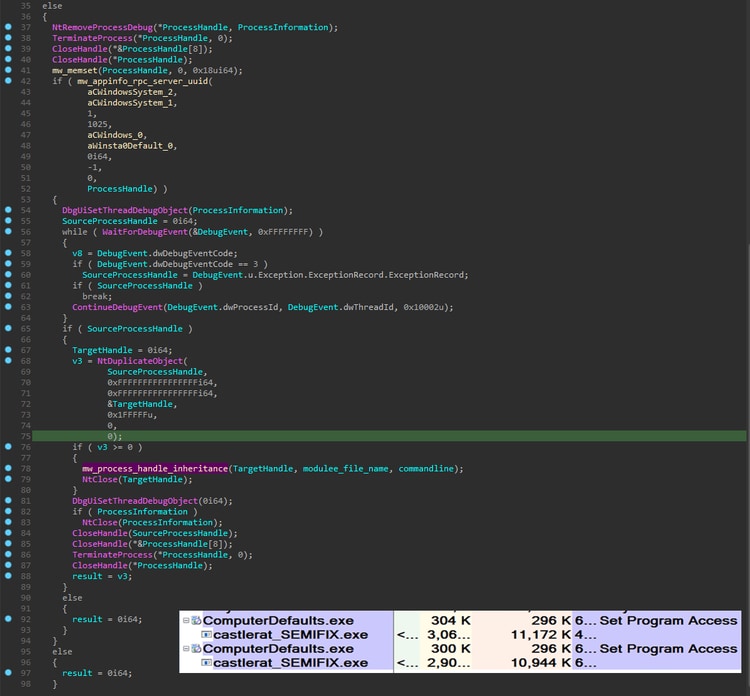Image resolution: width=750 pixels, height=696 pixels.
Task: Click the mw_process_handle_inheritance function call
Action: [154, 468]
